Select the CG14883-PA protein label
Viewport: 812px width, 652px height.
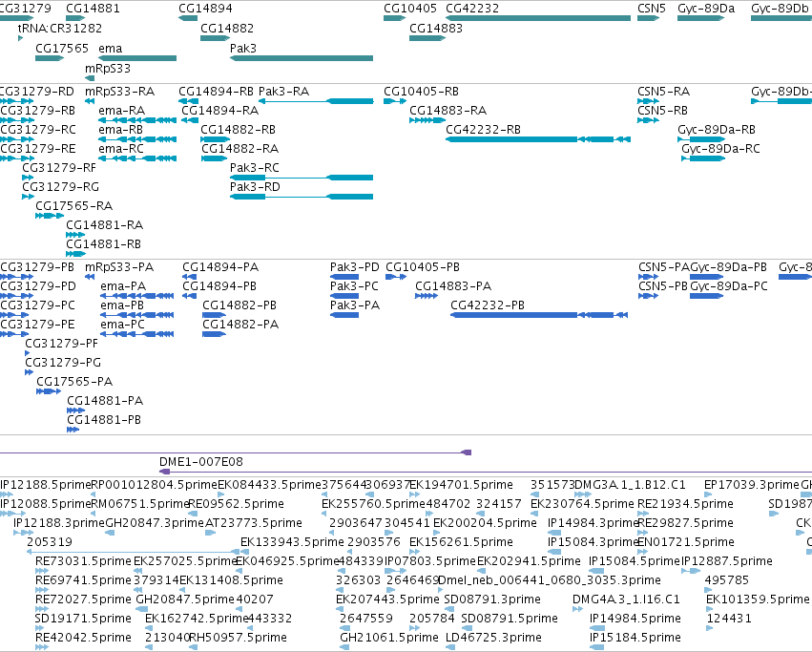click(x=453, y=286)
